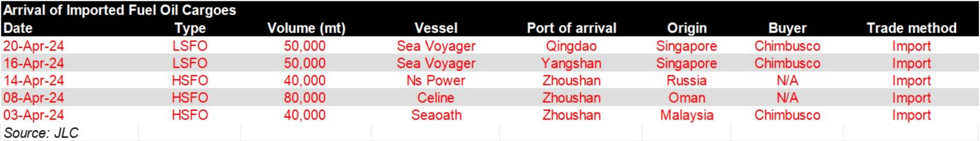Click the Qingdao port cell

point(571,46)
